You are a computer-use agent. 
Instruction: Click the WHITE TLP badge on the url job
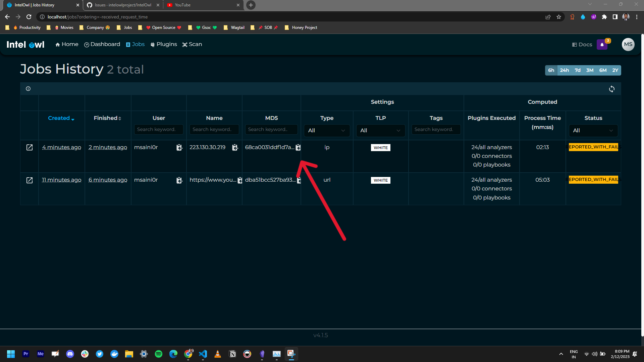pos(380,180)
